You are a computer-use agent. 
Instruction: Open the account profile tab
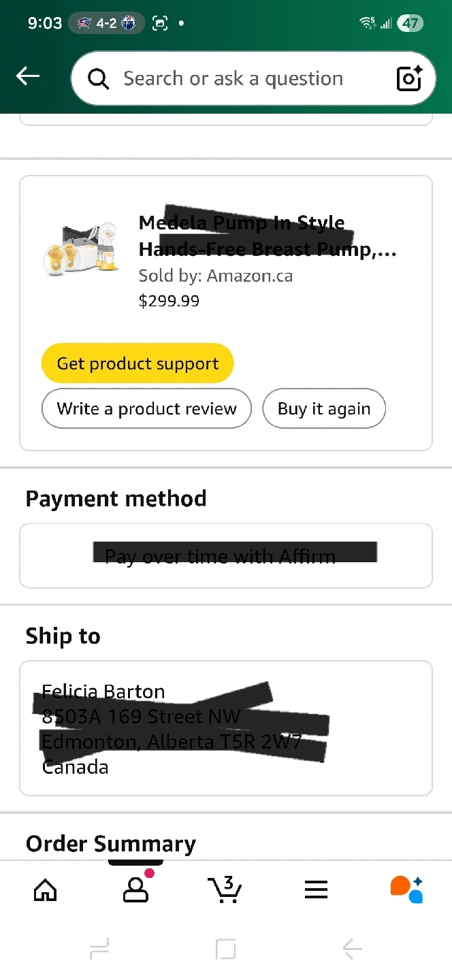[x=135, y=889]
